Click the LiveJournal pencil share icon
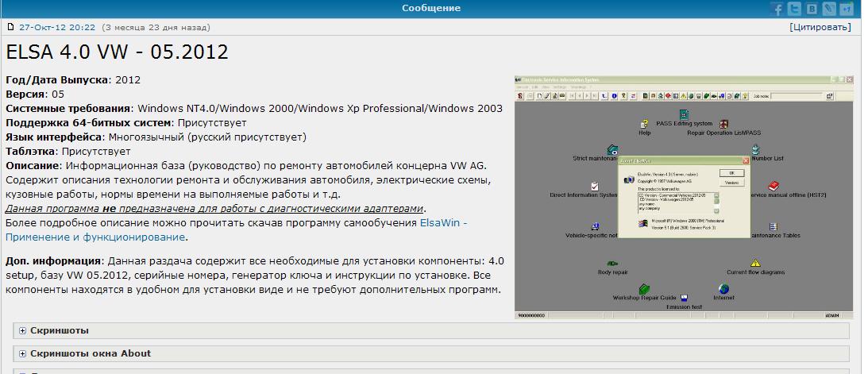 (x=829, y=9)
